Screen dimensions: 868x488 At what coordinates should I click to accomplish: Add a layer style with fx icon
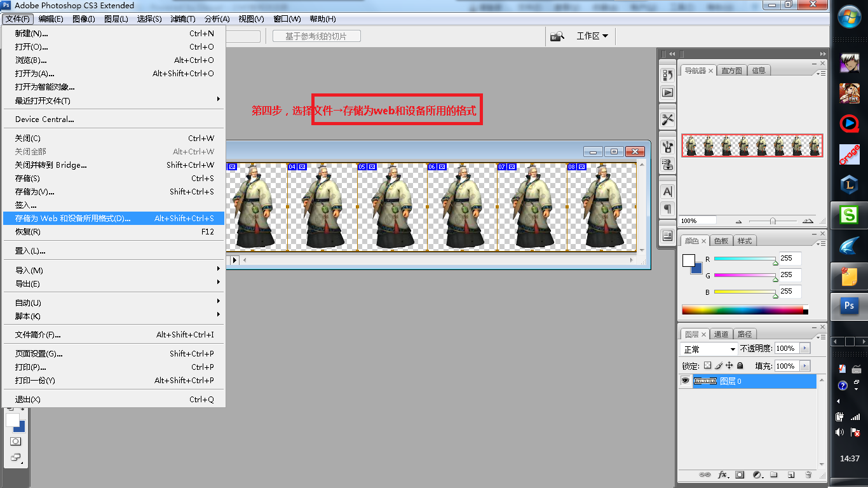pyautogui.click(x=722, y=475)
